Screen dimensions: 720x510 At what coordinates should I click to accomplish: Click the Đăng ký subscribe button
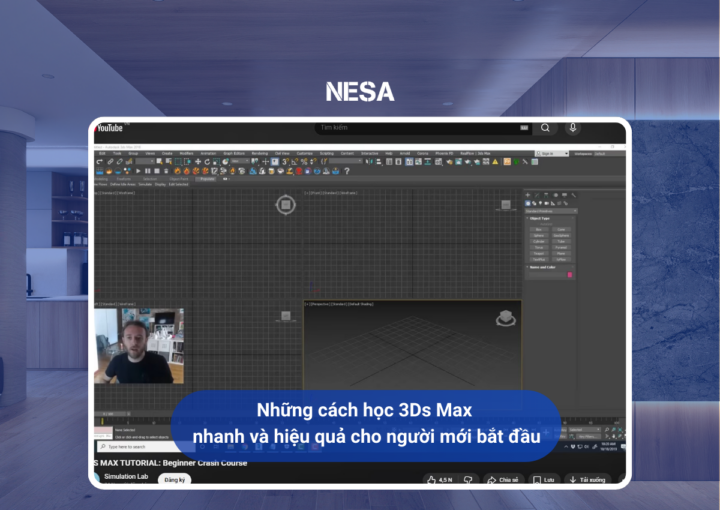click(175, 480)
